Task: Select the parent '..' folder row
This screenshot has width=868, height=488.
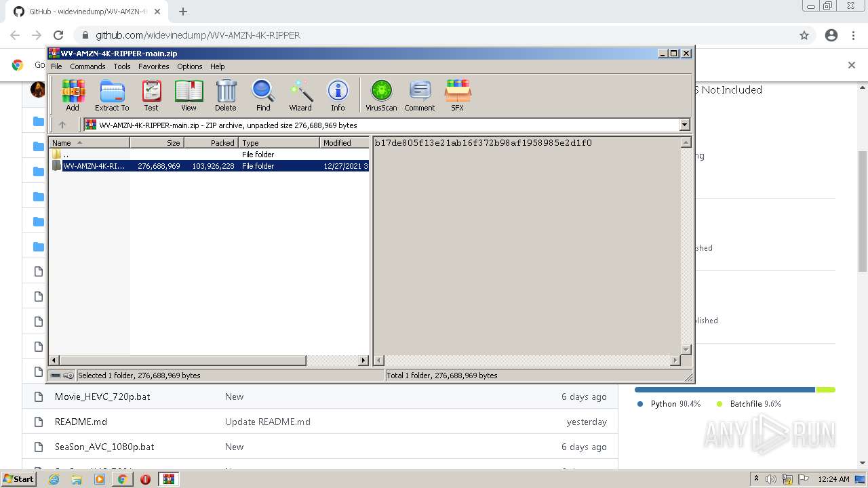Action: click(x=210, y=155)
